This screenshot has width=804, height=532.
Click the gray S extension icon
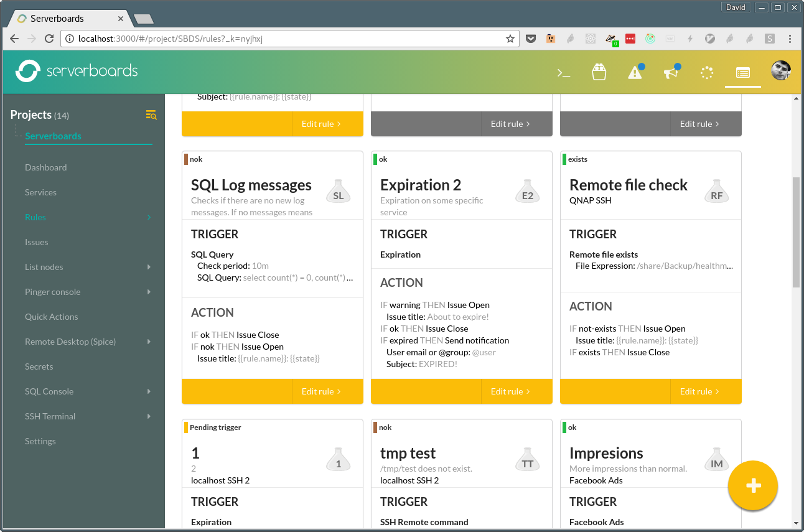770,39
